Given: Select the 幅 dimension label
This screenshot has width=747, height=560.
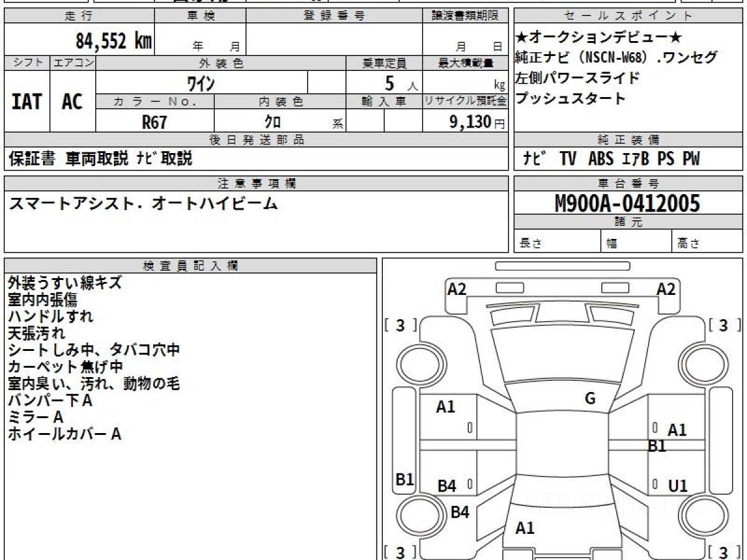Looking at the screenshot, I should pos(611,244).
